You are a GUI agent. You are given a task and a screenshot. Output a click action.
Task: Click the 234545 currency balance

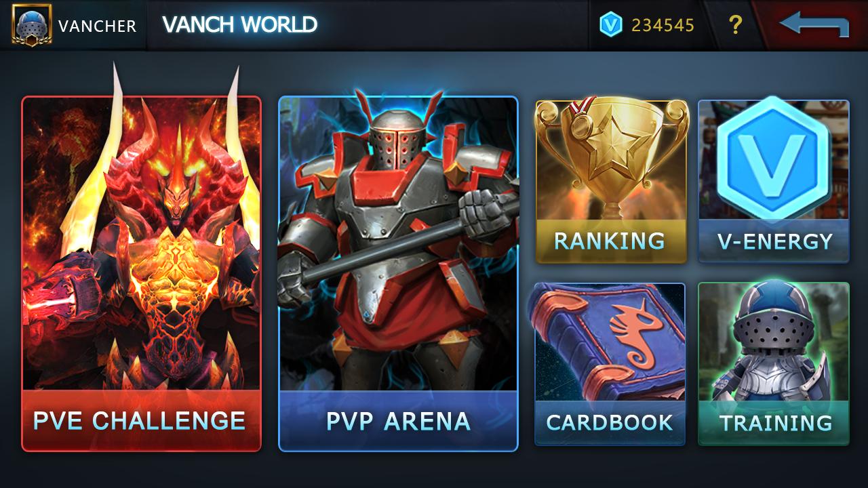663,25
